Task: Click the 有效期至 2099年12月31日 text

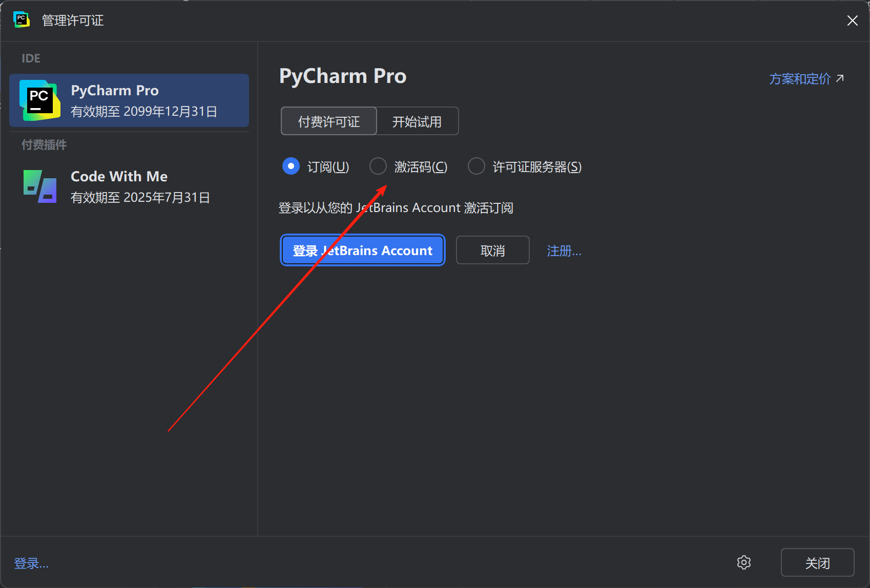Action: point(144,111)
